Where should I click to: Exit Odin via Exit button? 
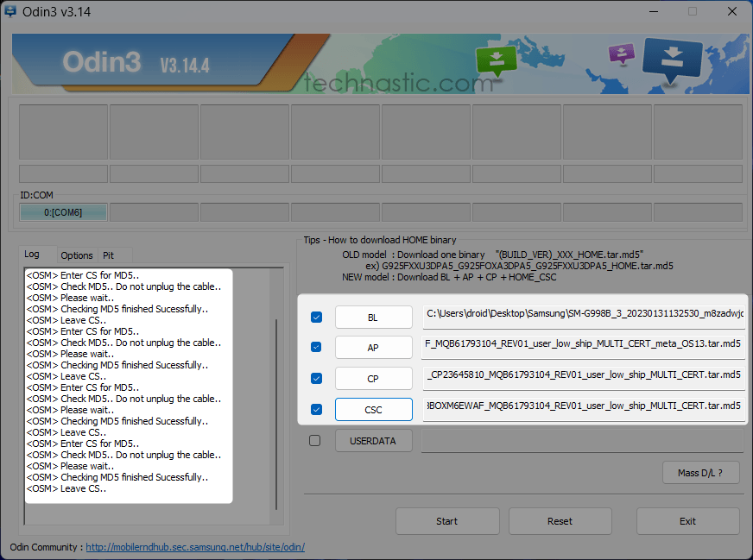point(687,521)
